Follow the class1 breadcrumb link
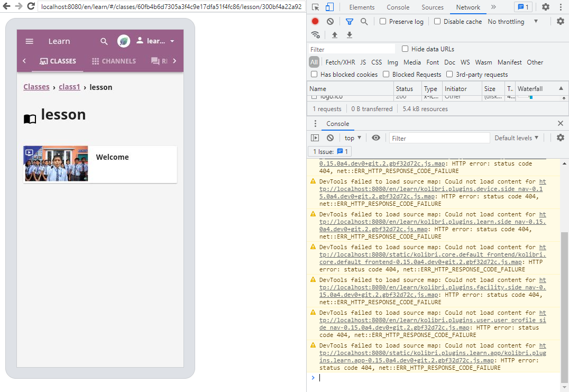Viewport: 569px width, 392px height. coord(69,87)
